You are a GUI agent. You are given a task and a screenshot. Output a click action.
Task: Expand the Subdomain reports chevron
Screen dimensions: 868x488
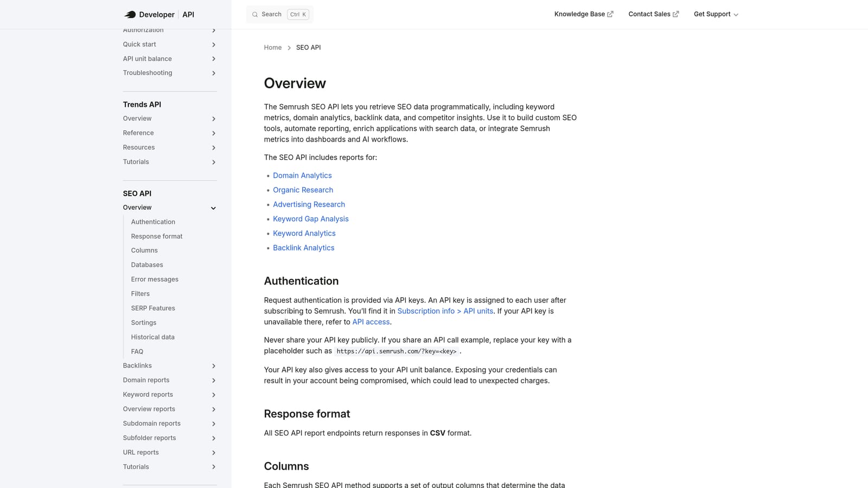(214, 424)
